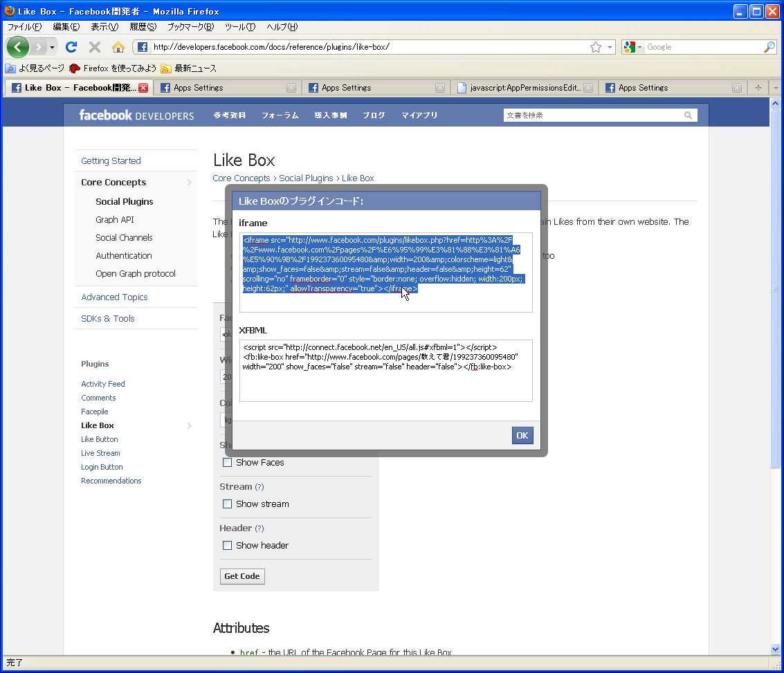Open the SDKs & Tools link
This screenshot has width=784, height=673.
tap(108, 319)
